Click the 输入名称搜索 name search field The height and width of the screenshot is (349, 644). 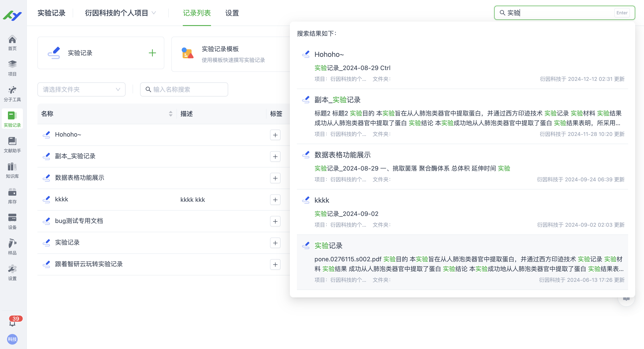(184, 90)
